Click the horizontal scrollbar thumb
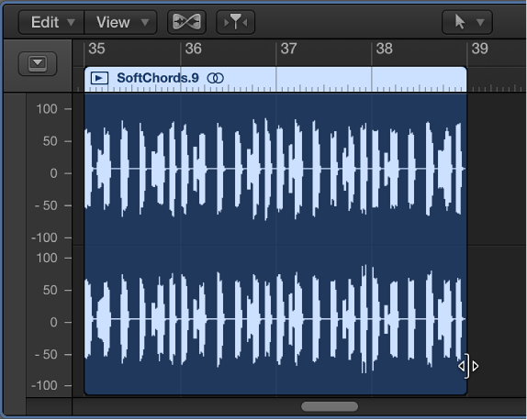The width and height of the screenshot is (527, 420). (x=330, y=406)
